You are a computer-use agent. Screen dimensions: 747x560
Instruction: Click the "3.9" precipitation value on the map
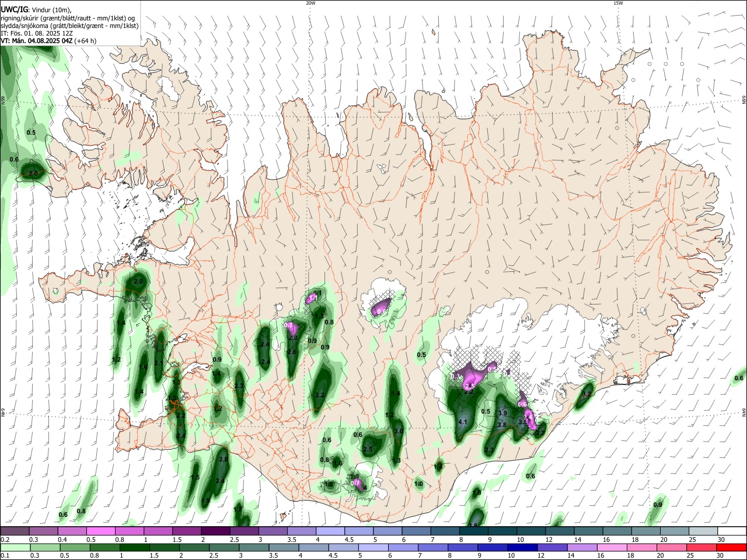click(x=502, y=413)
